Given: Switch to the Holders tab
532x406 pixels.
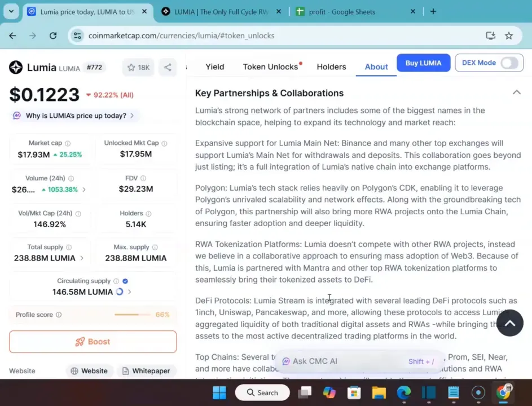Looking at the screenshot, I should (x=331, y=67).
